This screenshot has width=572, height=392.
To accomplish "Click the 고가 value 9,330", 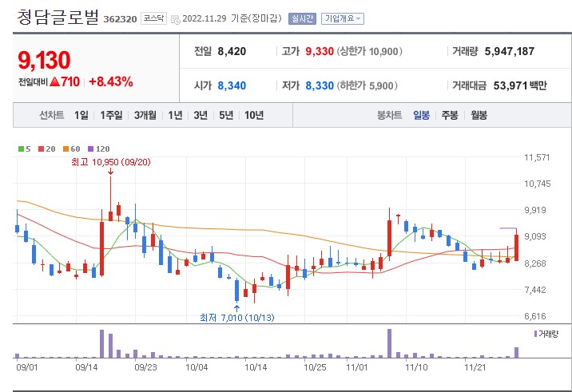I will [320, 51].
